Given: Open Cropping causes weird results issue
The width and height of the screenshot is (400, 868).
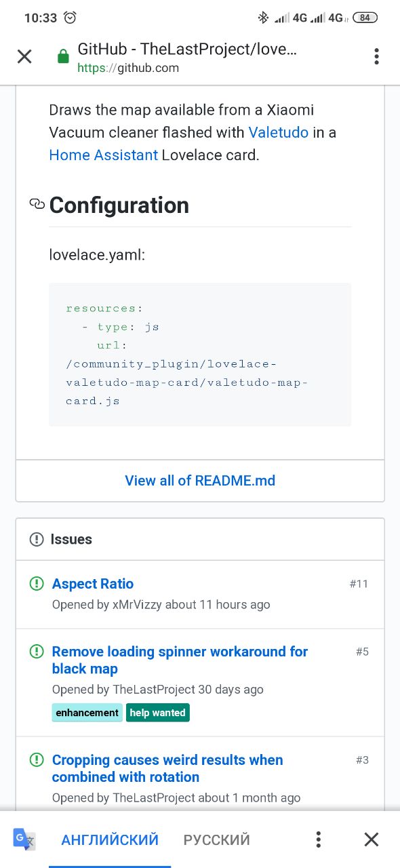Looking at the screenshot, I should [167, 768].
